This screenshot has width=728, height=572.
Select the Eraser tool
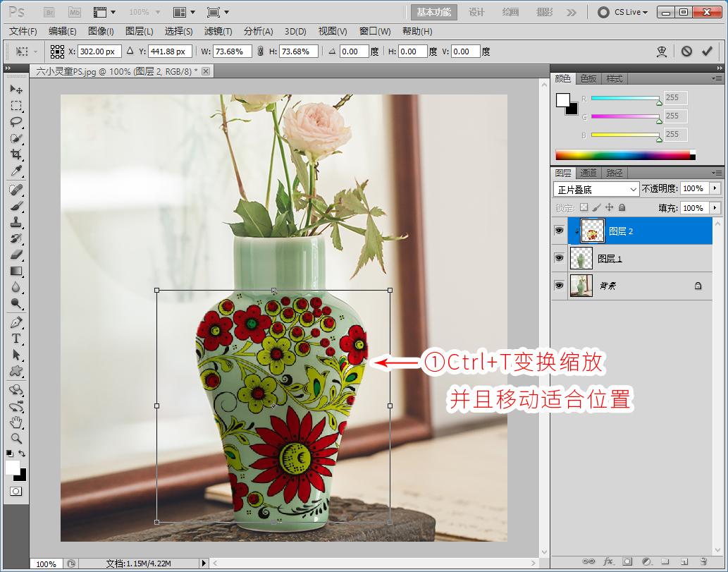(x=16, y=255)
